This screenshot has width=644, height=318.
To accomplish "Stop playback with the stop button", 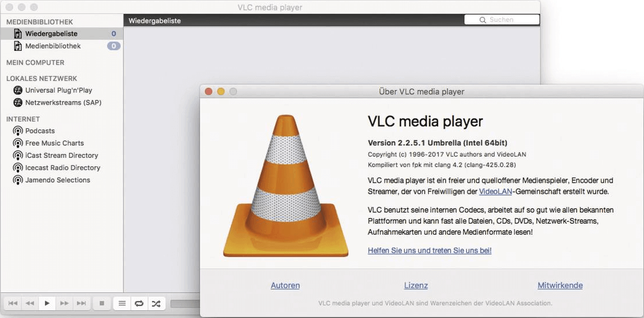I will (102, 303).
